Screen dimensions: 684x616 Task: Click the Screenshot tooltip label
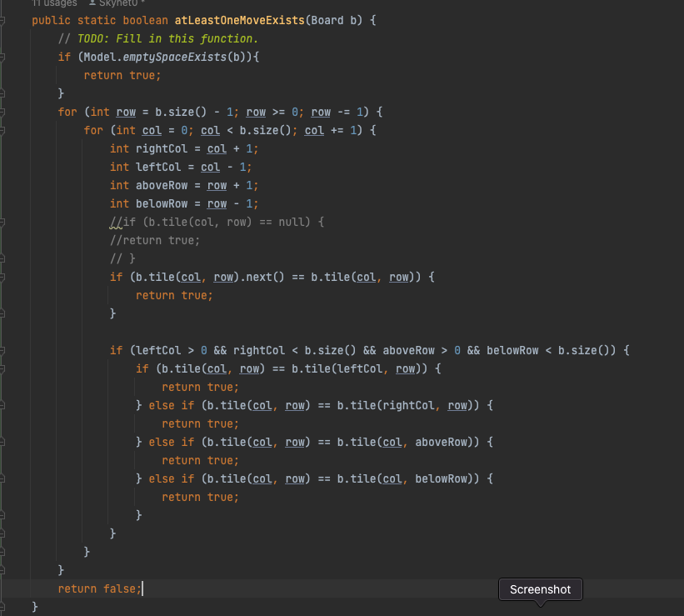pyautogui.click(x=540, y=589)
